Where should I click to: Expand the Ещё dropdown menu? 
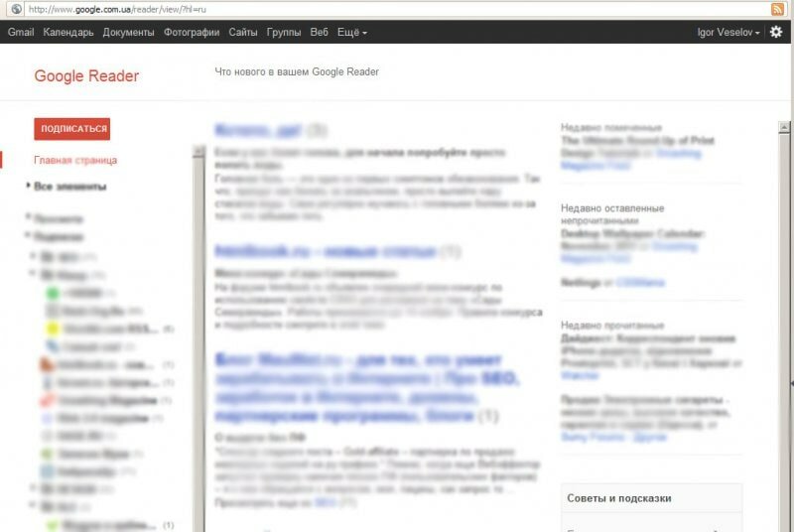352,33
